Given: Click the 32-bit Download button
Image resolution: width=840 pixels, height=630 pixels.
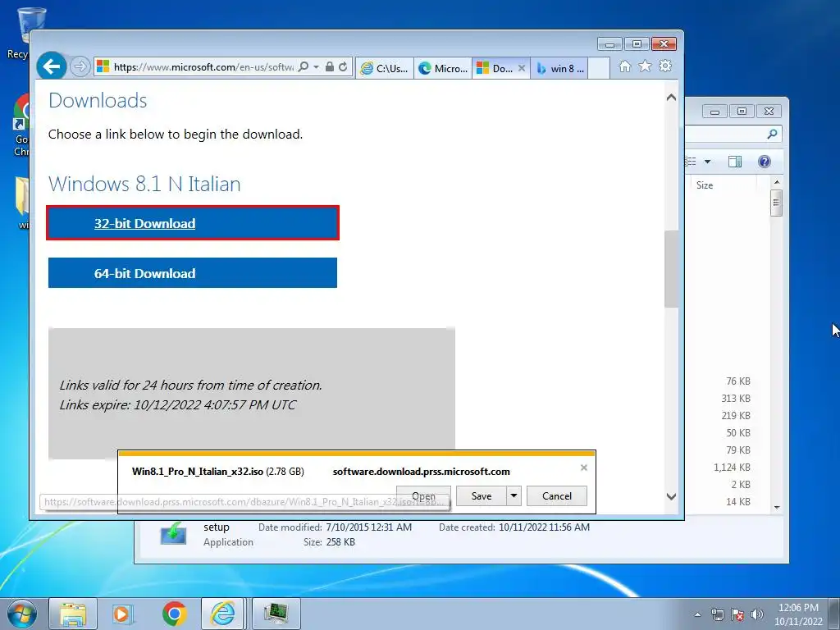Looking at the screenshot, I should [x=193, y=223].
